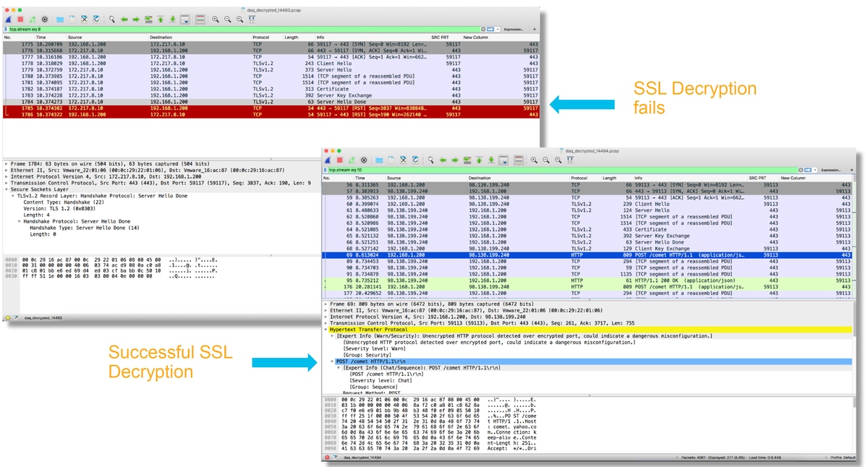The image size is (868, 467).
Task: Select packet 95 HTTP/1.1 200 OK row
Action: tap(587, 279)
